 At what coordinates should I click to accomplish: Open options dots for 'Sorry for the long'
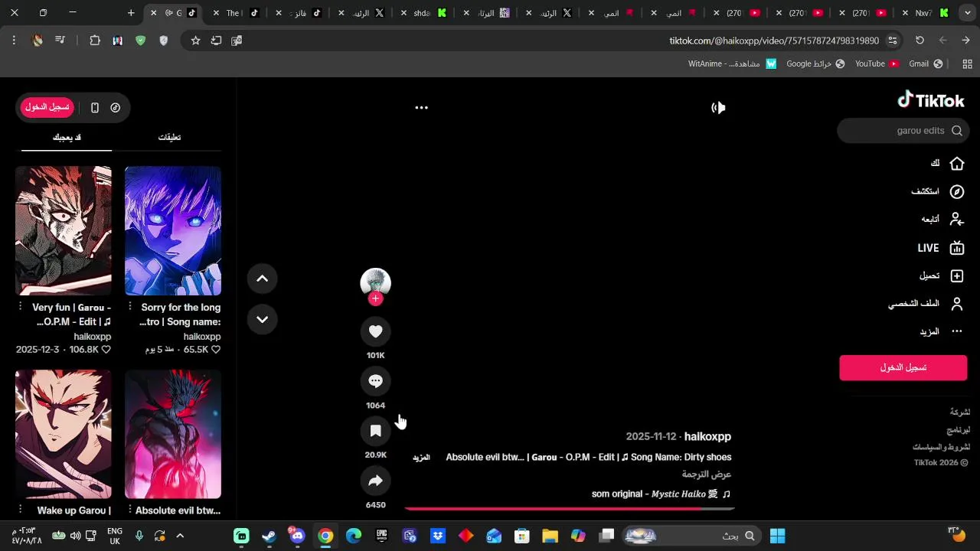(x=130, y=306)
